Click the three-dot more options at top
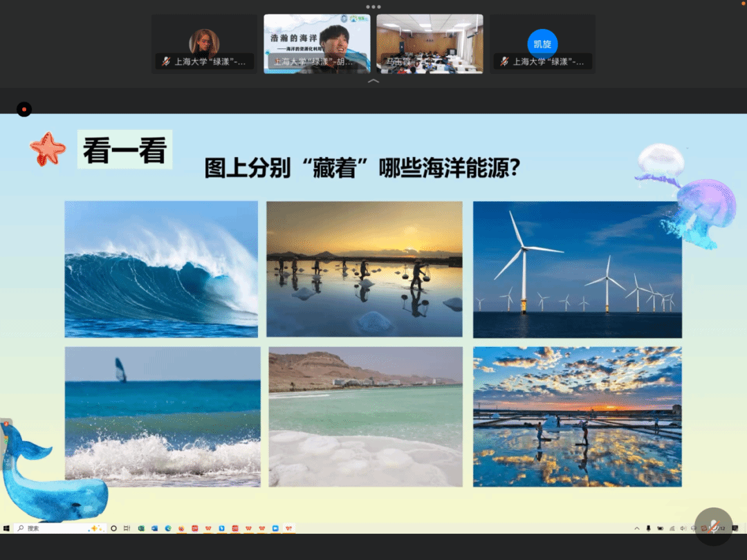Image resolution: width=747 pixels, height=560 pixels. click(373, 7)
